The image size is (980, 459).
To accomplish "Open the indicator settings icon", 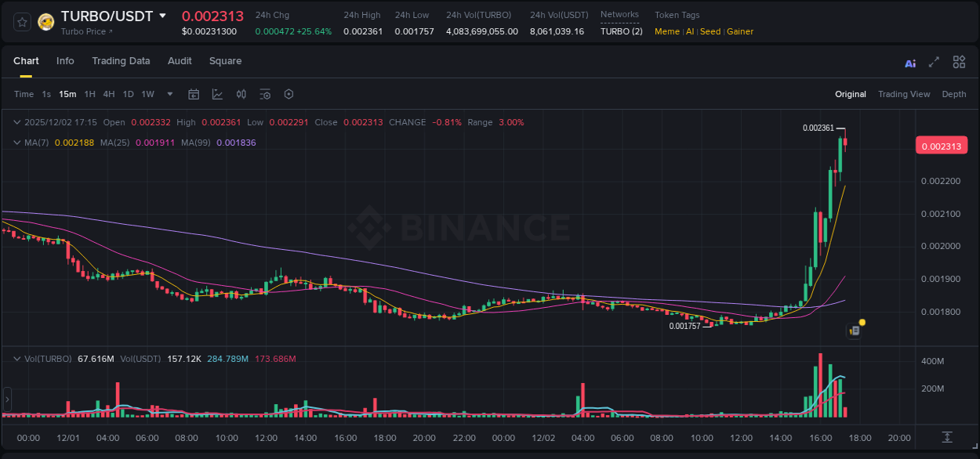I will pos(265,94).
